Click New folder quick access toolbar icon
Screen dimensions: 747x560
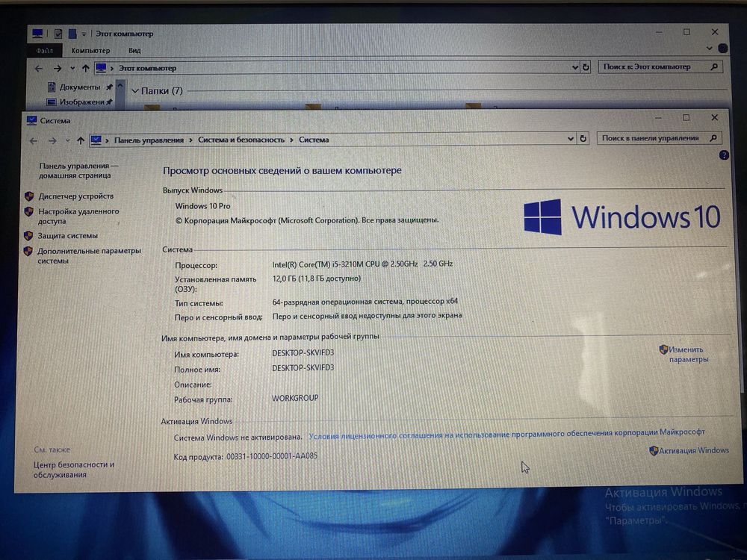click(x=72, y=34)
